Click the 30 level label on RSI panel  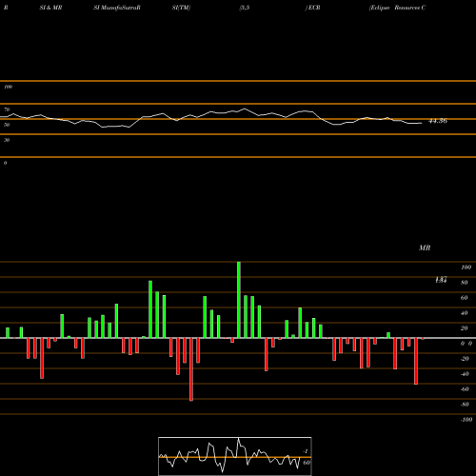[7, 140]
